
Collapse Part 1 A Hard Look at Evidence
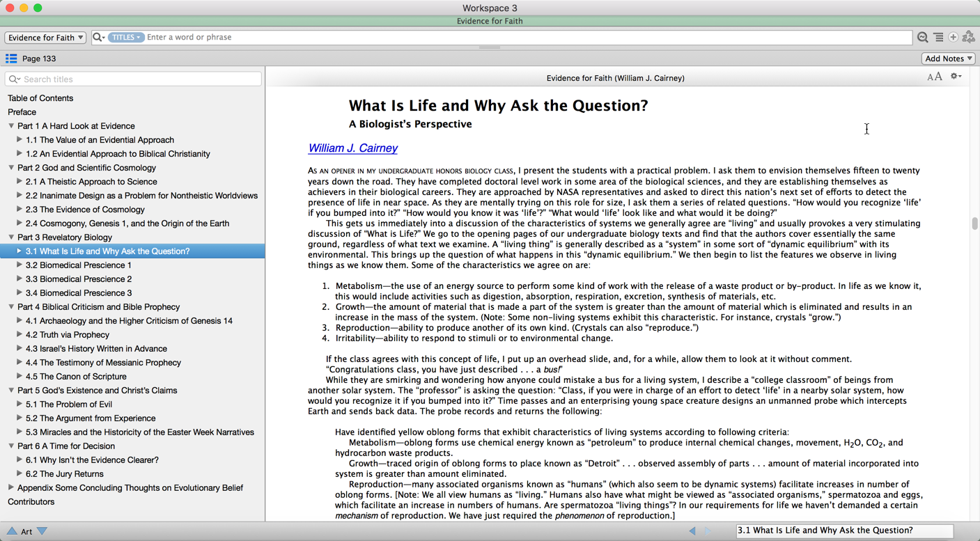pyautogui.click(x=11, y=126)
